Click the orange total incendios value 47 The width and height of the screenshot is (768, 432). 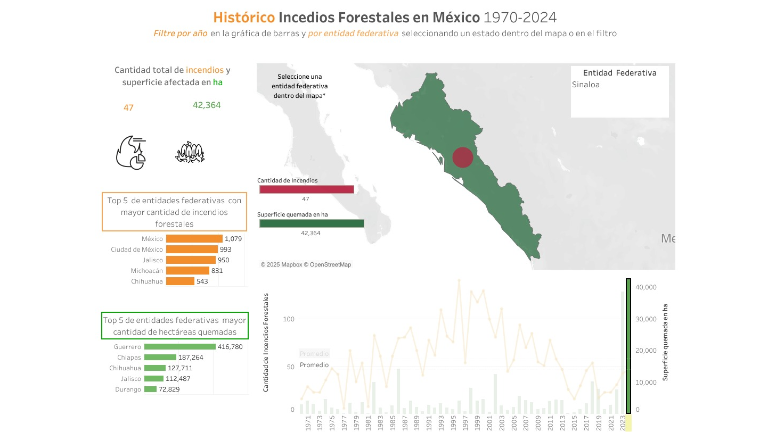128,107
